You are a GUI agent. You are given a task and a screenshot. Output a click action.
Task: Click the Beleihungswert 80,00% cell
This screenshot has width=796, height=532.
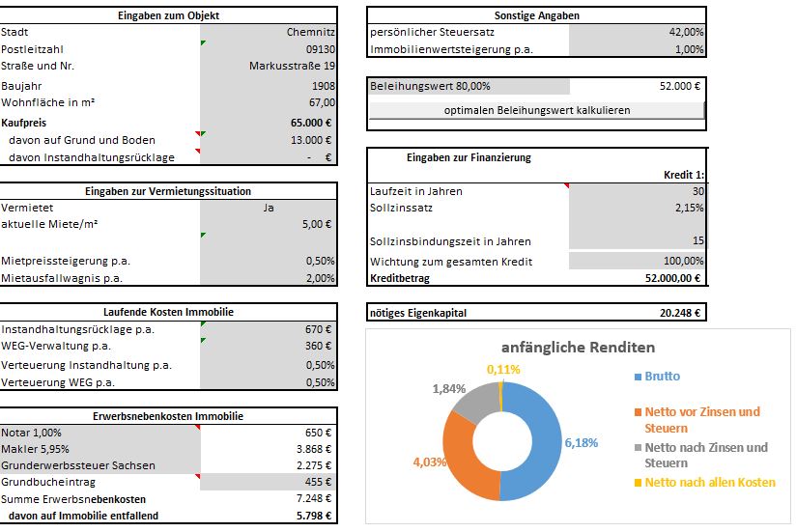pos(469,86)
